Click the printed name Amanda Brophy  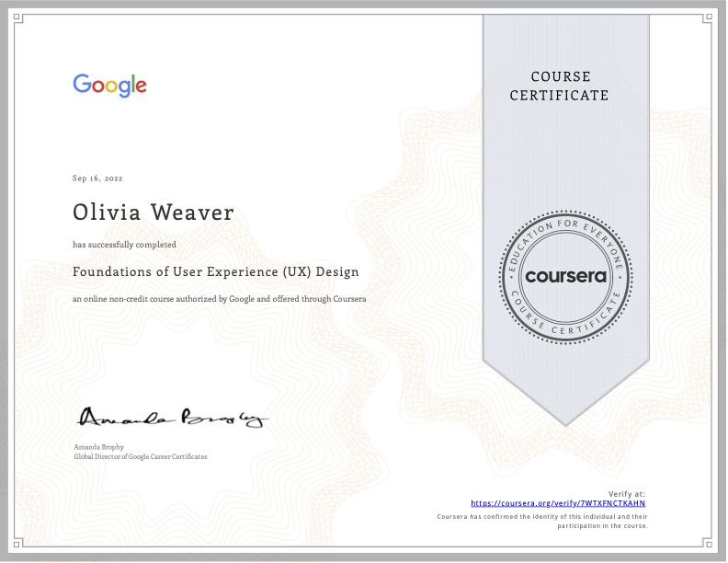pyautogui.click(x=97, y=447)
